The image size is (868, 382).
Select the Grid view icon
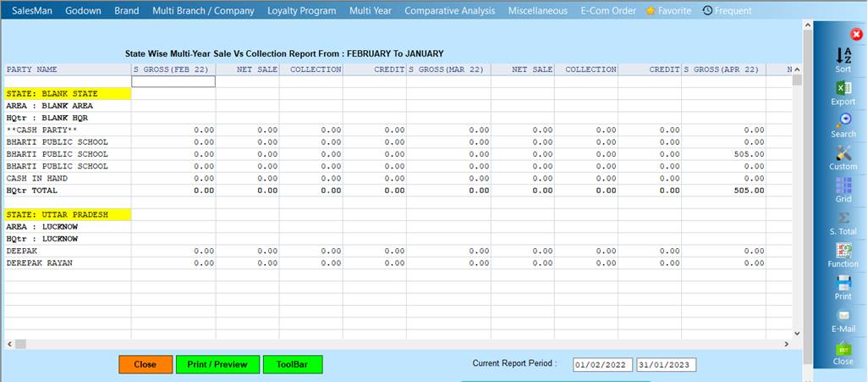[843, 186]
